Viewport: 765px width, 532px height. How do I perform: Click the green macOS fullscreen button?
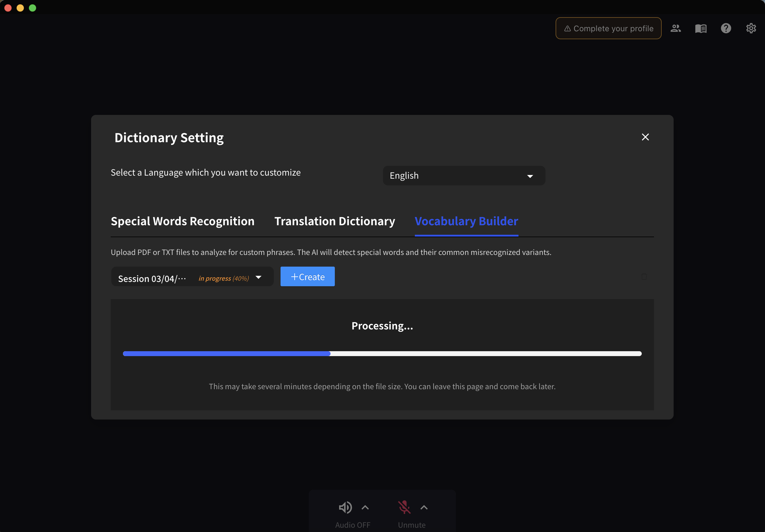click(x=32, y=8)
